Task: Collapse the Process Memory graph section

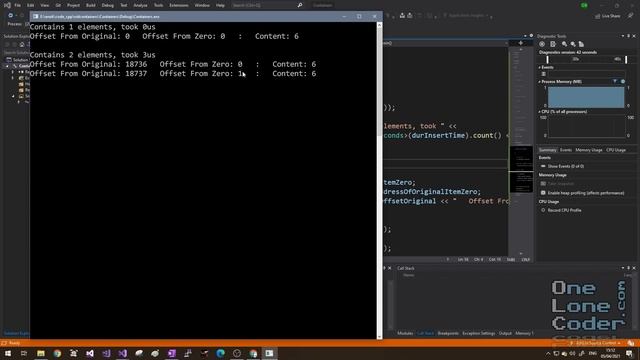Action: pos(540,82)
